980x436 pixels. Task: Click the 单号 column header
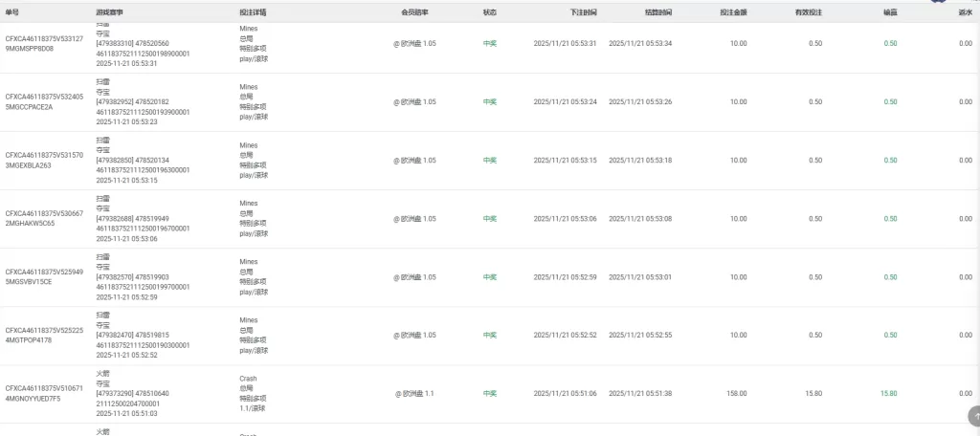[12, 12]
